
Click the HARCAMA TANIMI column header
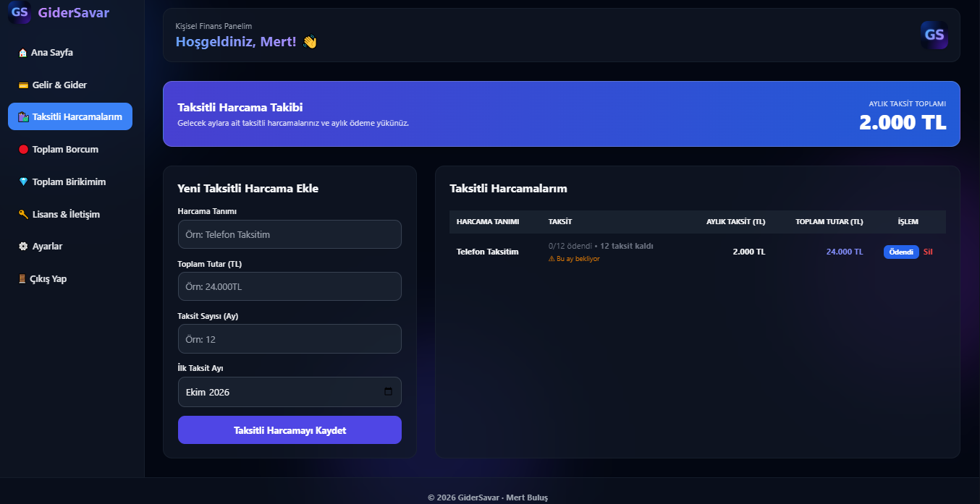point(488,222)
